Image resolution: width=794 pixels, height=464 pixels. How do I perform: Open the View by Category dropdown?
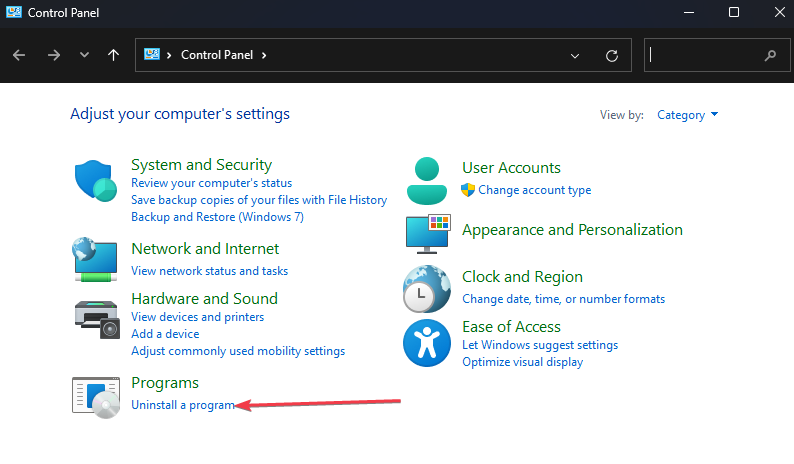pyautogui.click(x=688, y=115)
